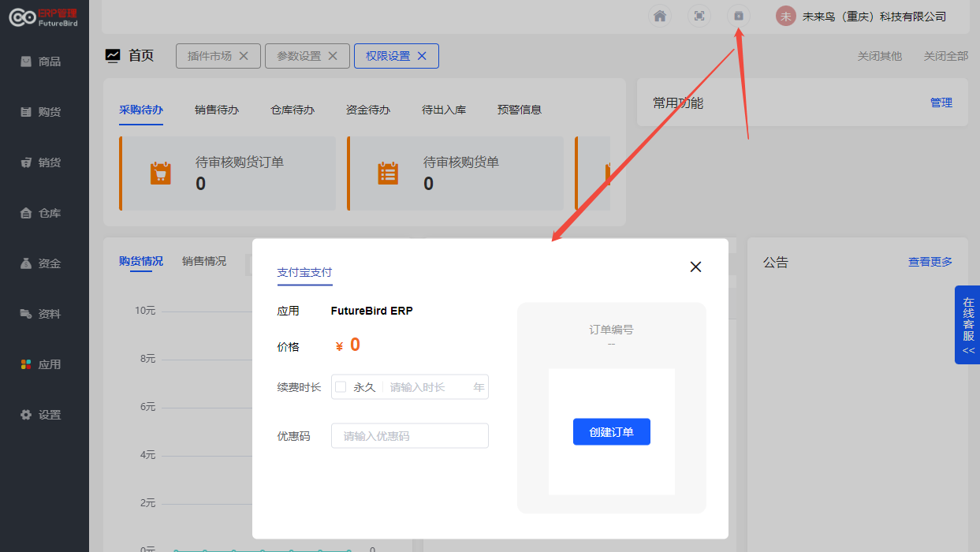Click the 创建订单 button
This screenshot has height=552, width=980.
coord(611,432)
